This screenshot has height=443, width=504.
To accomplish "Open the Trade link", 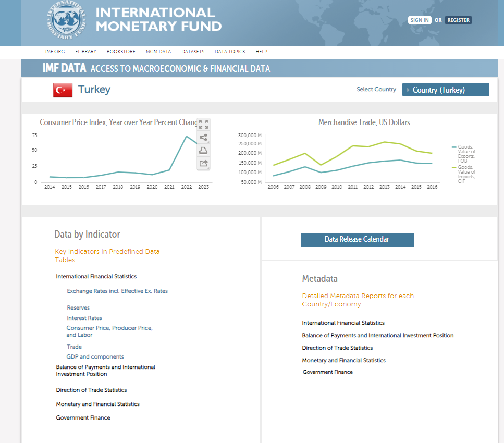I will [x=74, y=347].
